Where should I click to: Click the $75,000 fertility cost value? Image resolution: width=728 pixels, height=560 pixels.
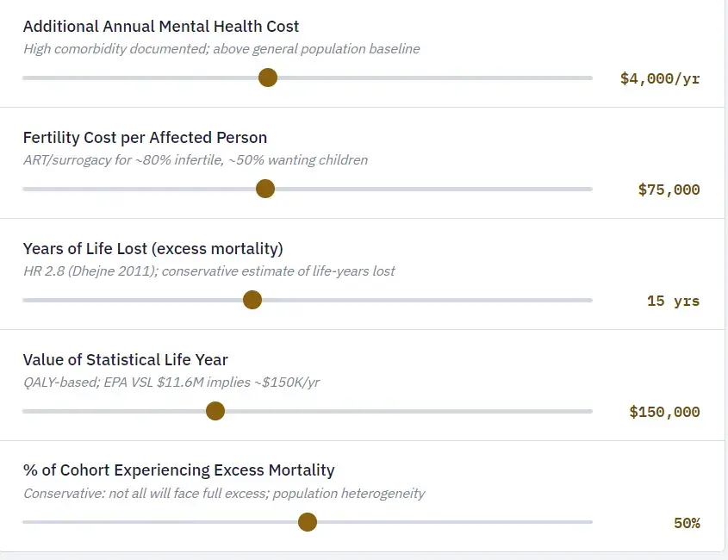[669, 190]
